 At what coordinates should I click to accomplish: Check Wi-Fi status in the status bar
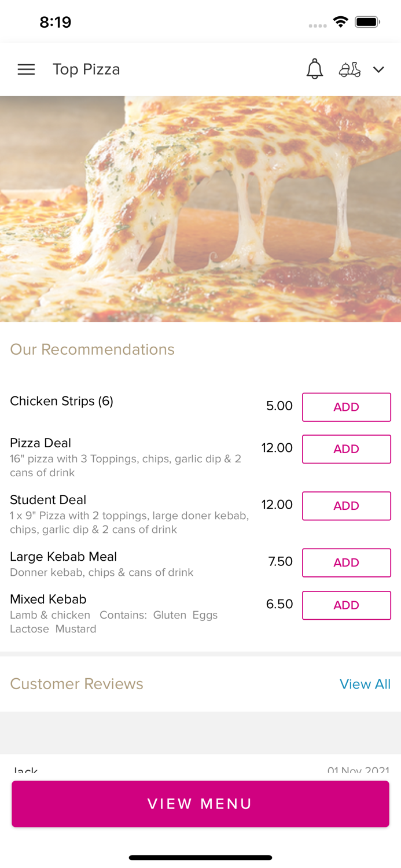(340, 21)
